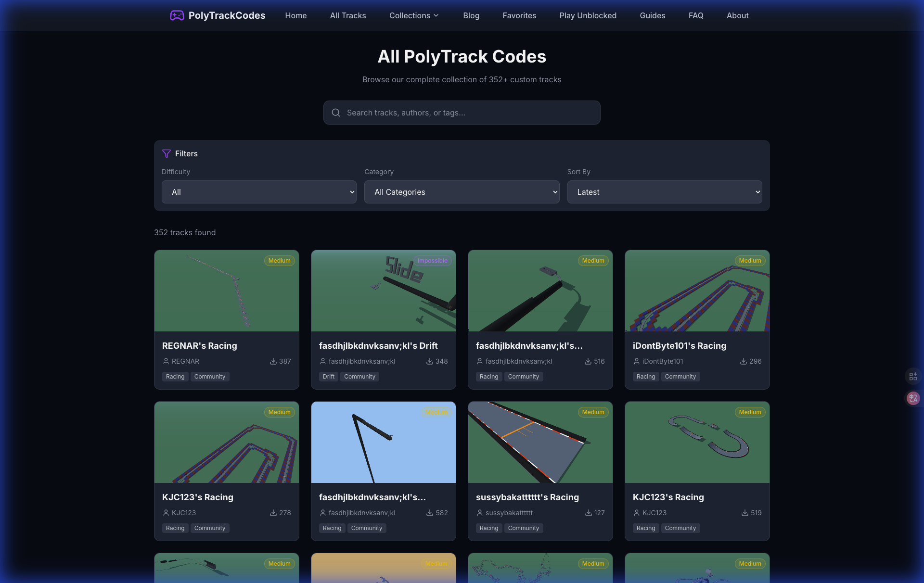
Task: Open the Sort By Latest dropdown
Action: point(664,192)
